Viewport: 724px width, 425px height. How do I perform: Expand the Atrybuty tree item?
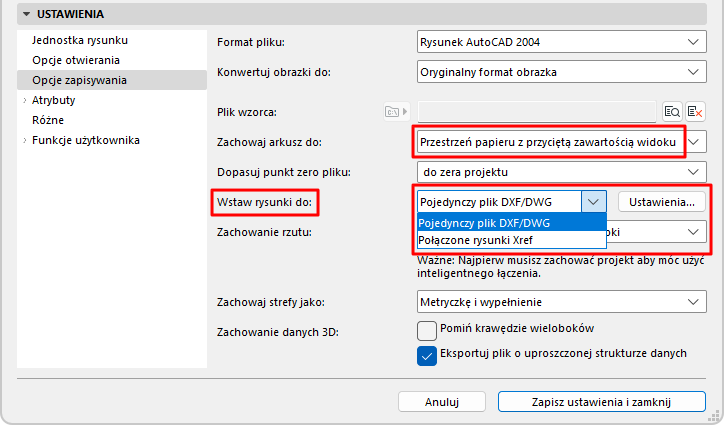pos(24,101)
